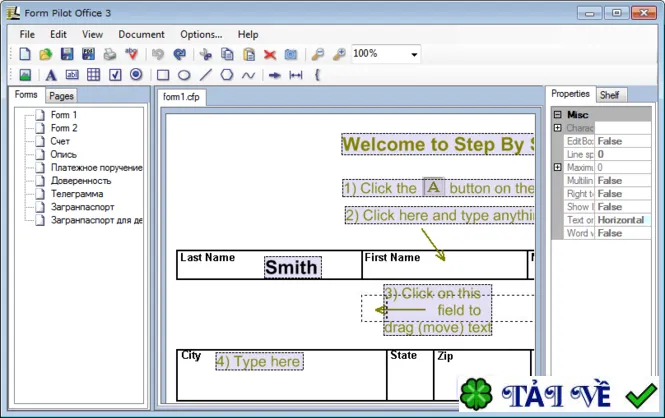Collapse the Misc property group
Viewport: 665px width, 418px height.
[558, 114]
